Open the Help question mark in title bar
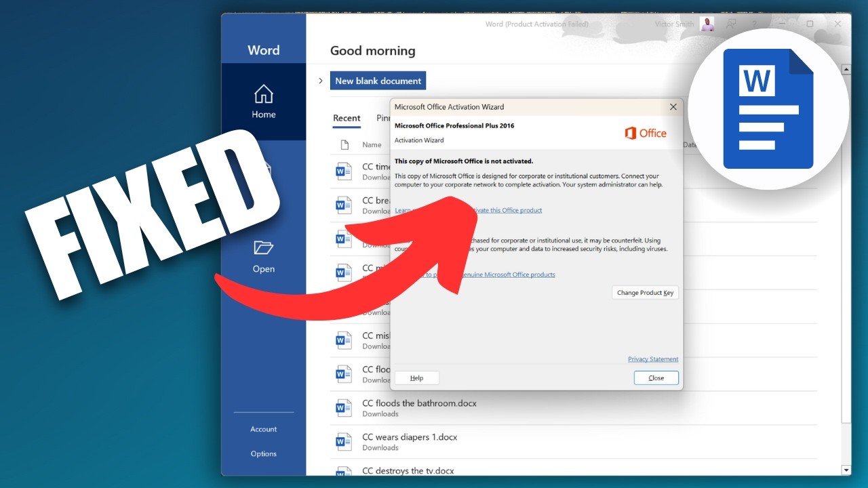Image resolution: width=868 pixels, height=488 pixels. coord(754,24)
